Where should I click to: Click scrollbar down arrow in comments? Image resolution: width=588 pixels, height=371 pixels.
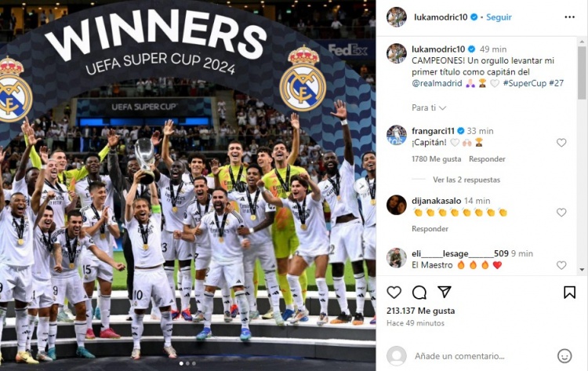582,269
